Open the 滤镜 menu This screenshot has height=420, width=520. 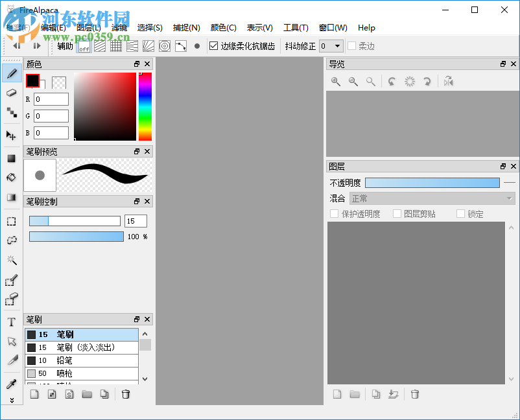(x=119, y=27)
